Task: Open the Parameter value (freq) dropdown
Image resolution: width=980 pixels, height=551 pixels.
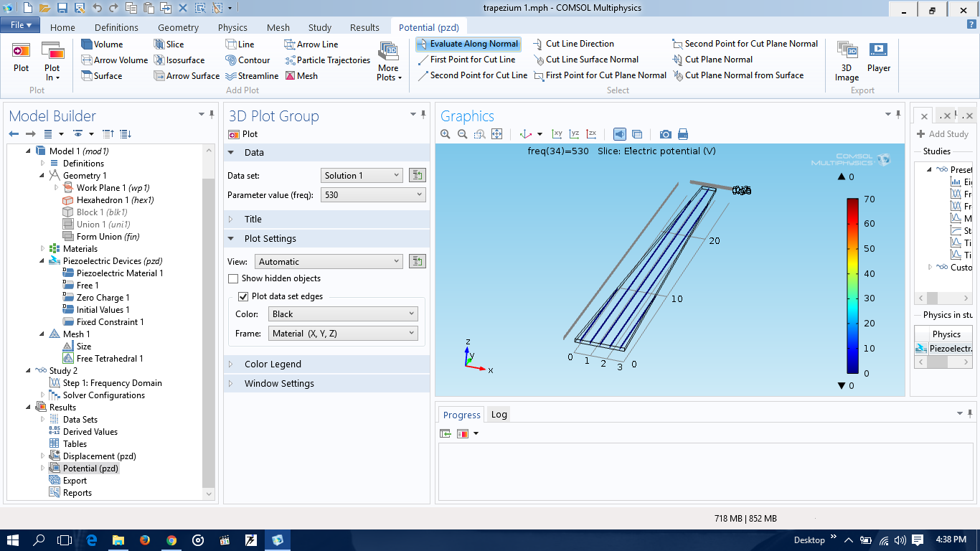Action: pos(373,194)
